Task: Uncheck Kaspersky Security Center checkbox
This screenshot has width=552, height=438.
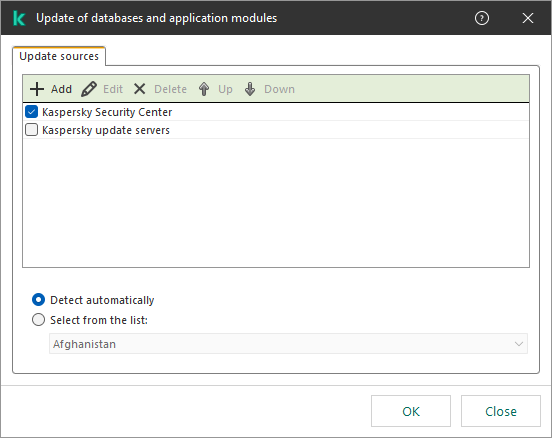Action: click(x=31, y=112)
